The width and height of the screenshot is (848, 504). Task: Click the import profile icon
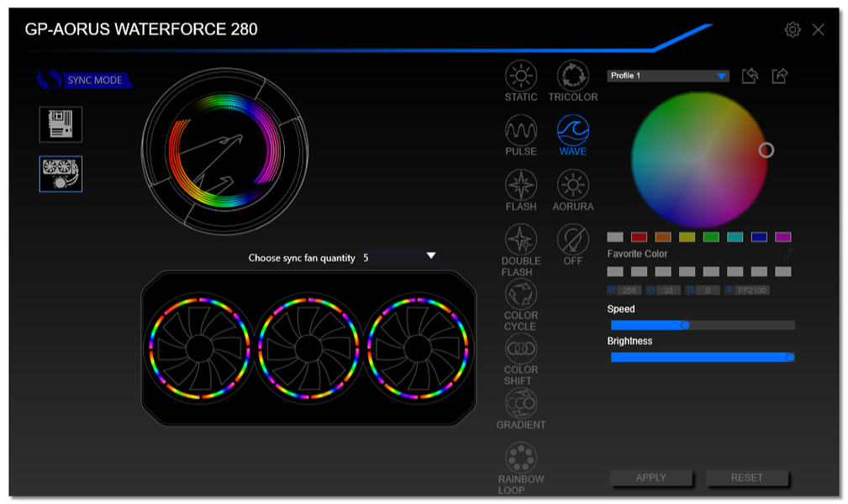tap(750, 76)
